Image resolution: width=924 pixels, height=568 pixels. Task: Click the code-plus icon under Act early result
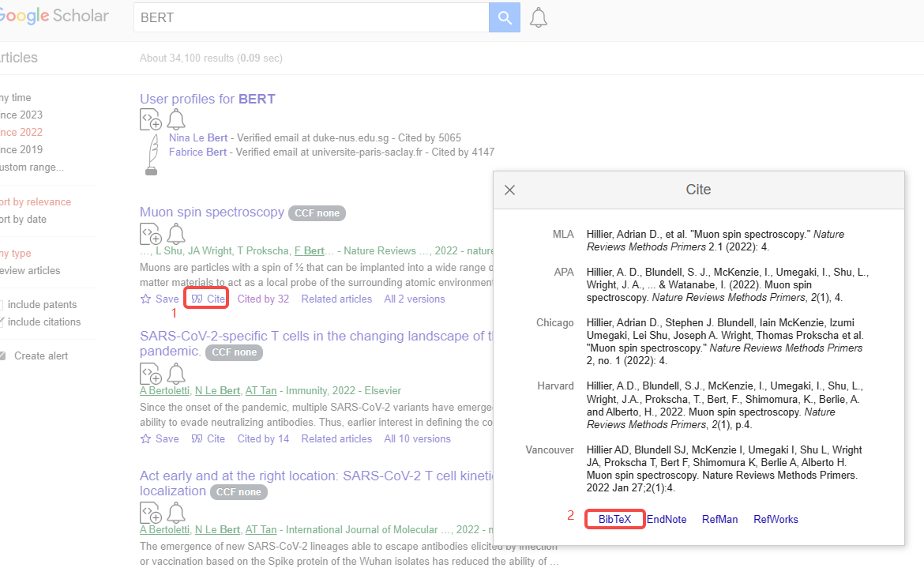(x=151, y=513)
